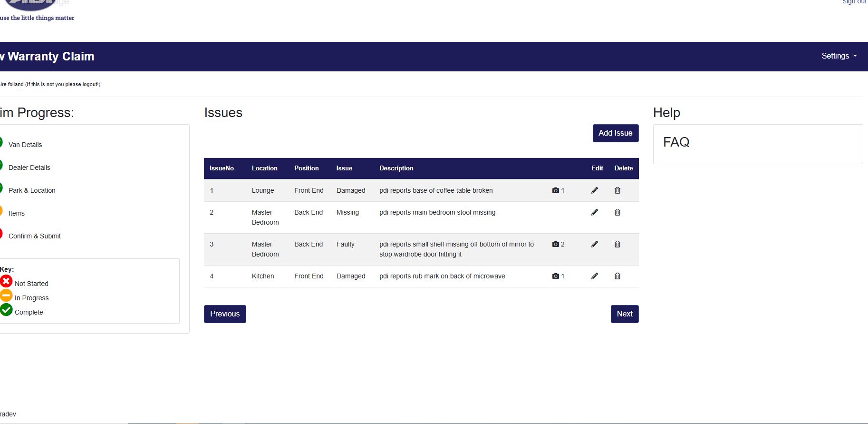Delete the microwave rub mark issue

point(617,276)
